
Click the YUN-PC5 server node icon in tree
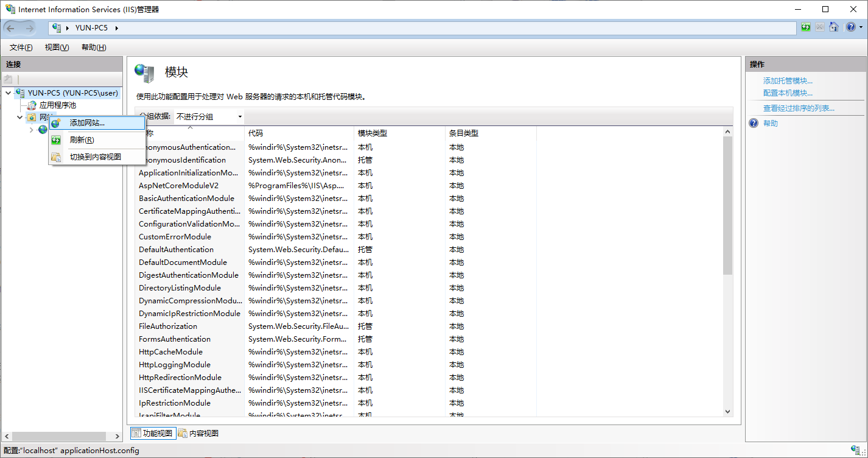click(x=20, y=93)
